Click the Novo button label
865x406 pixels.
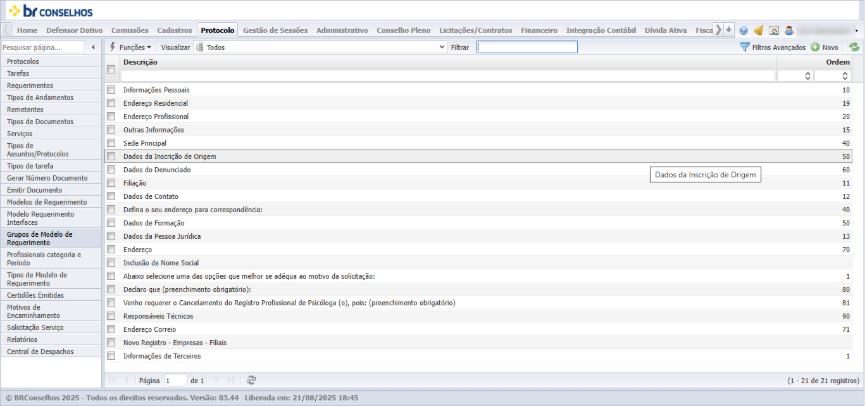coord(830,48)
